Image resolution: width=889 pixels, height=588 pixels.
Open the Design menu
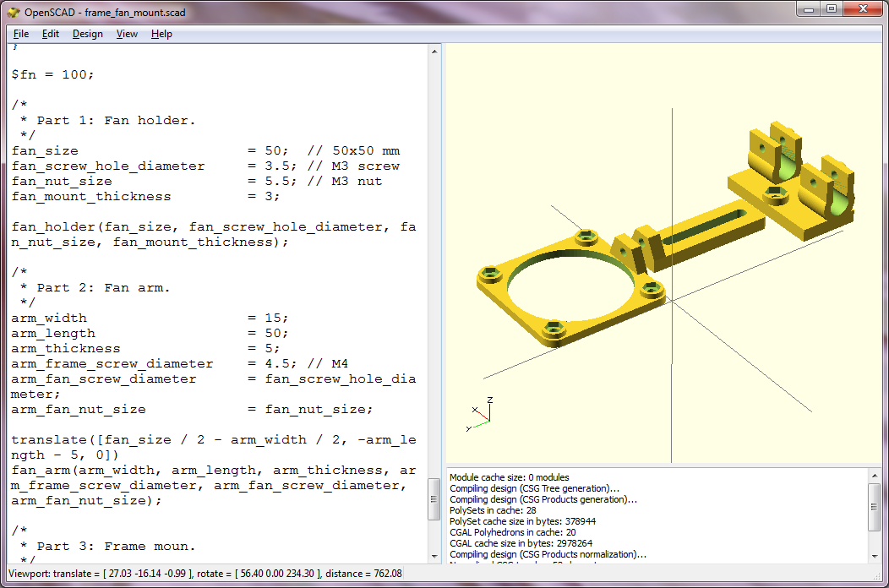click(88, 34)
